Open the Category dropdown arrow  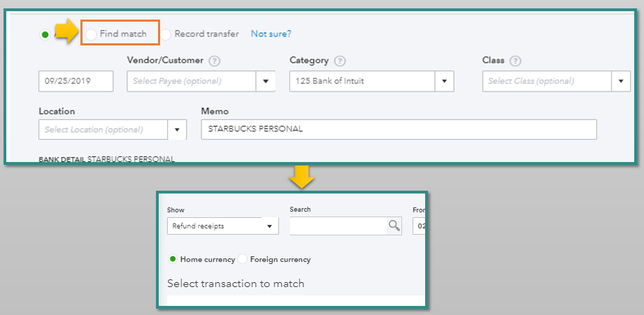point(444,81)
